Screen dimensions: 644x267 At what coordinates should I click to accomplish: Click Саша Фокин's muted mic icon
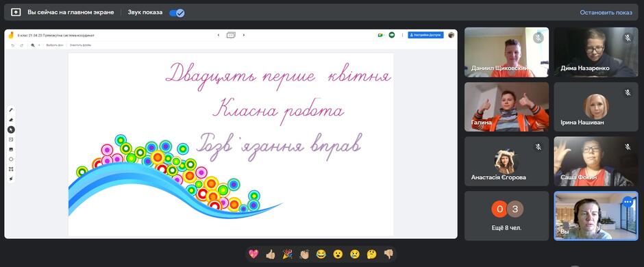[628, 147]
